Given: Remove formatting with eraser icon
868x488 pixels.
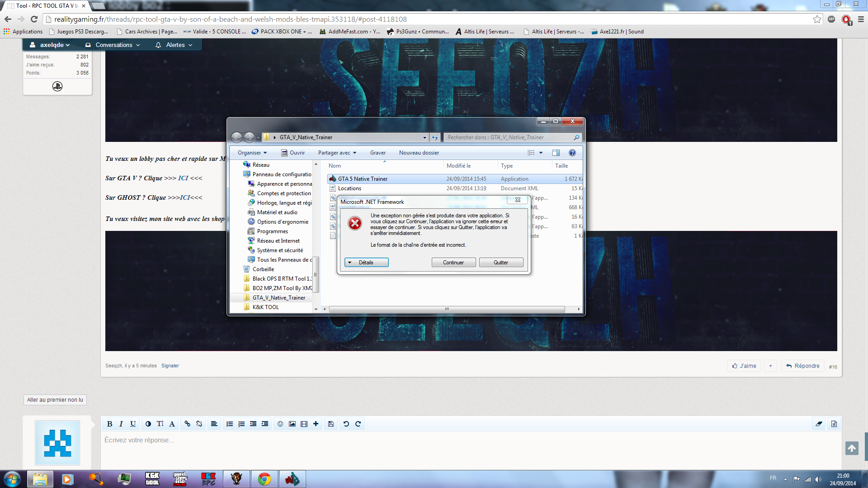Looking at the screenshot, I should point(819,424).
